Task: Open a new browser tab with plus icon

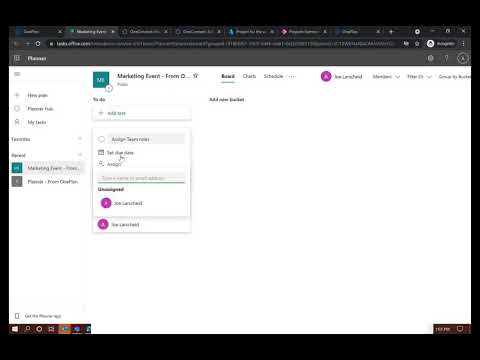Action: point(391,32)
